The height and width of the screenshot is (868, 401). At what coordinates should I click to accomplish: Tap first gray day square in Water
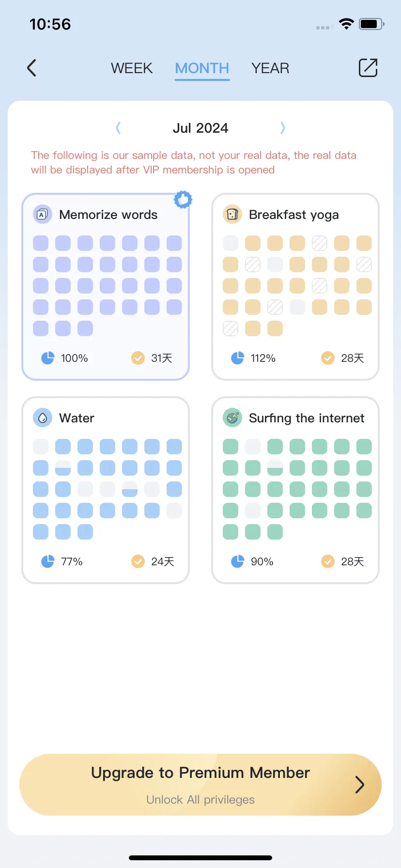[x=41, y=447]
